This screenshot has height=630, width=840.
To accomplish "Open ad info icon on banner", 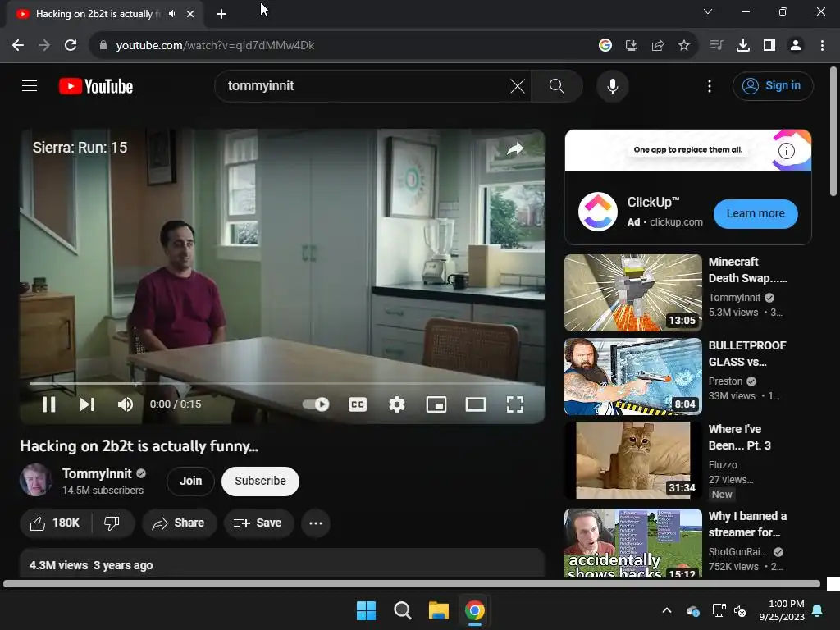I will click(786, 151).
